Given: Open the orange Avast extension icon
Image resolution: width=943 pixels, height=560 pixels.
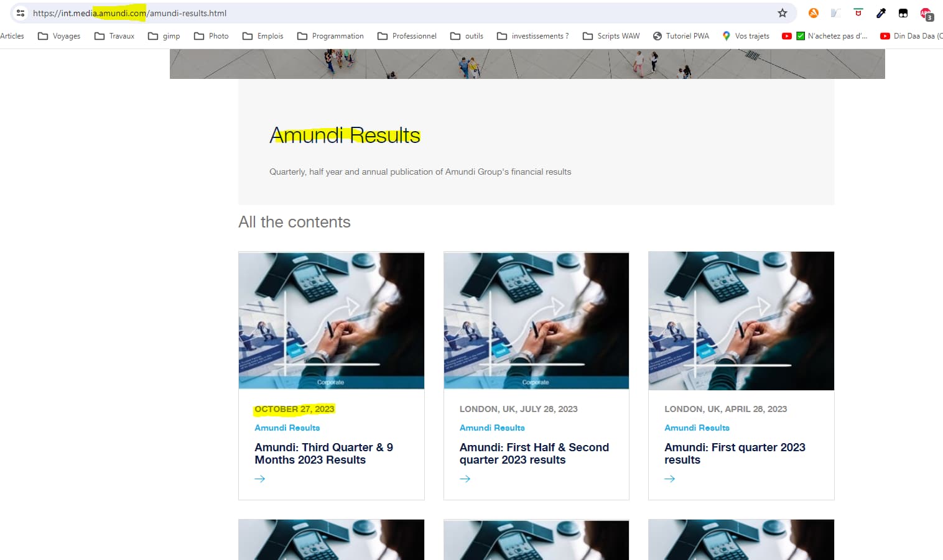Looking at the screenshot, I should click(x=813, y=13).
